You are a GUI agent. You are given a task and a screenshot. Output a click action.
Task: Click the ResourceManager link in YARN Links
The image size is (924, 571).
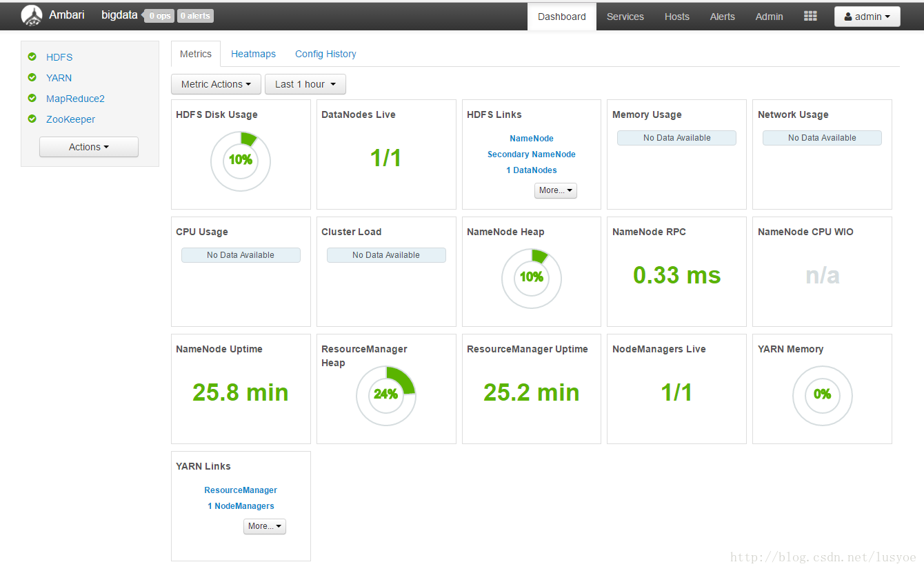[241, 490]
